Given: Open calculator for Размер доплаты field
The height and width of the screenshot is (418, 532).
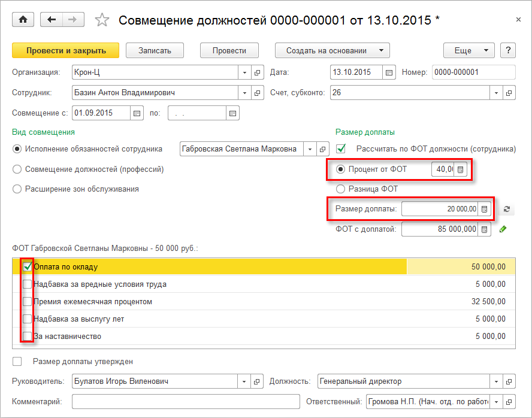Looking at the screenshot, I should 485,209.
